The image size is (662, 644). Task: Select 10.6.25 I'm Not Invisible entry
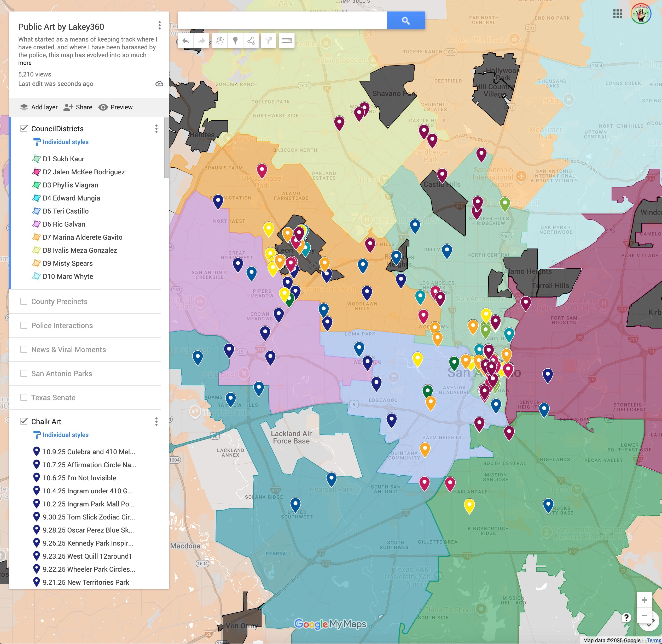pyautogui.click(x=79, y=478)
